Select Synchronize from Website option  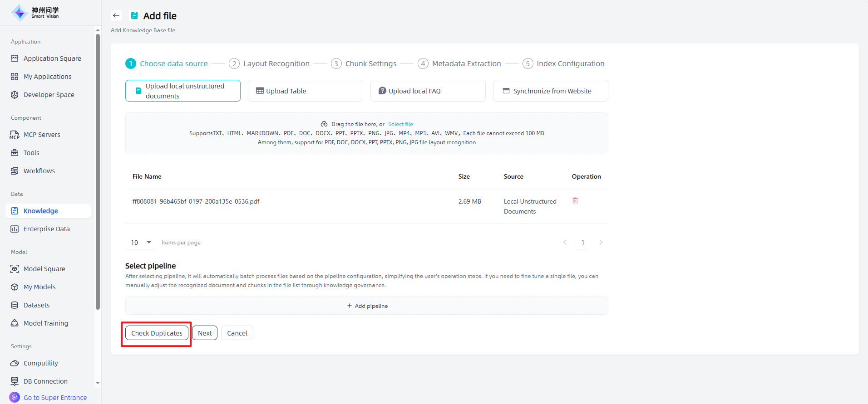click(550, 91)
